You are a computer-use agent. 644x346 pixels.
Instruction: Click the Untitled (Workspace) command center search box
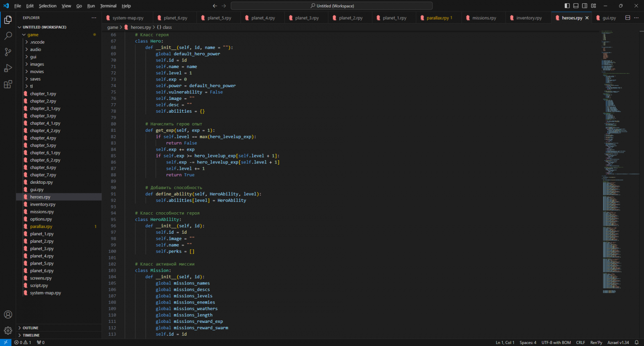331,6
